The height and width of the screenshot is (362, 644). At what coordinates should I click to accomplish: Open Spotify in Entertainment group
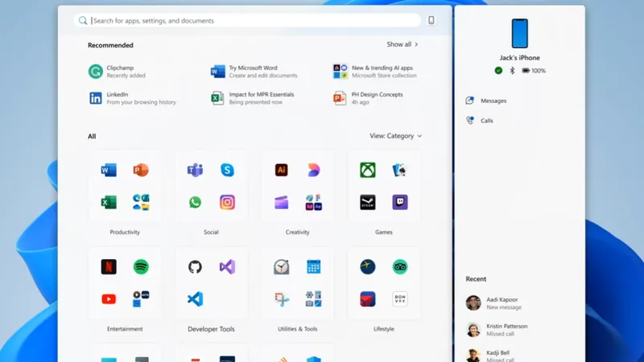click(x=141, y=267)
